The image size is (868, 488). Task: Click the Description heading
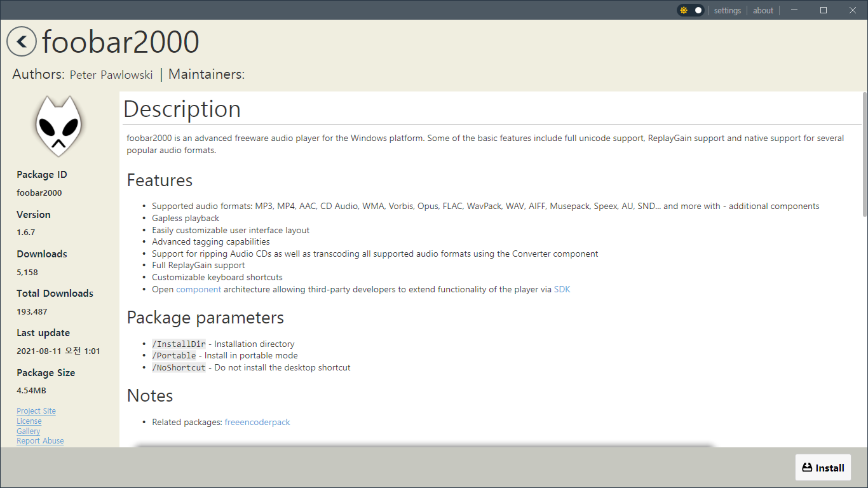coord(182,109)
